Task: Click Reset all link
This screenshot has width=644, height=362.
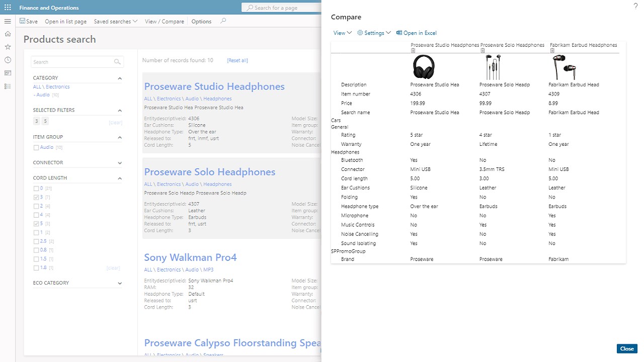Action: pyautogui.click(x=237, y=60)
